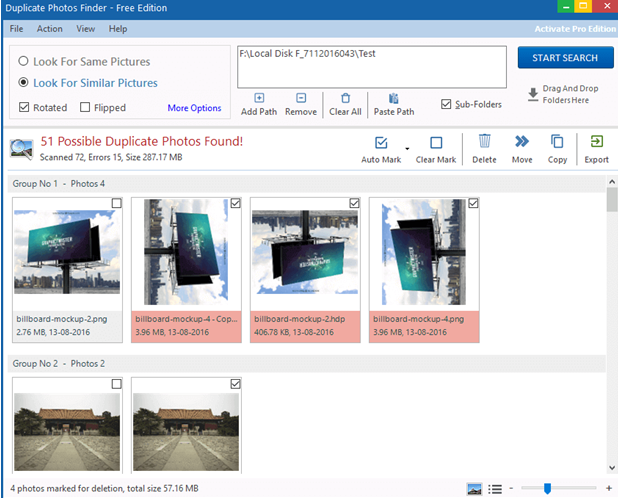The width and height of the screenshot is (618, 498).
Task: Unmark billboard-mockup-2.hdp checkbox
Action: click(354, 203)
